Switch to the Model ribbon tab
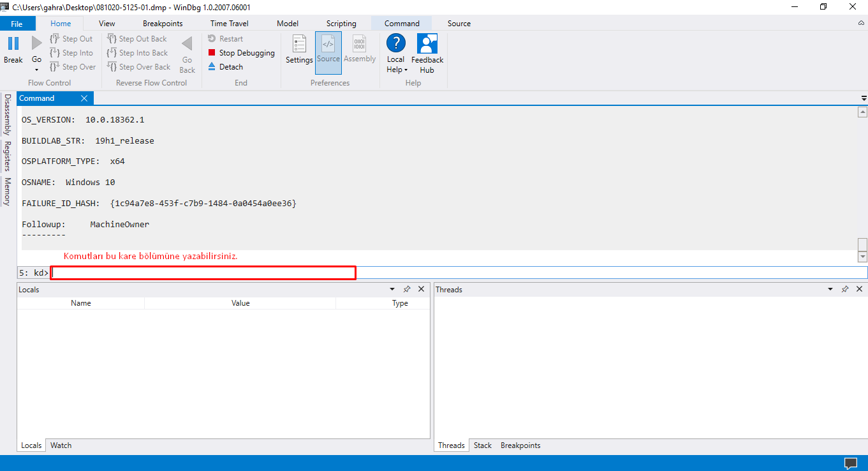Image resolution: width=868 pixels, height=471 pixels. [x=288, y=24]
